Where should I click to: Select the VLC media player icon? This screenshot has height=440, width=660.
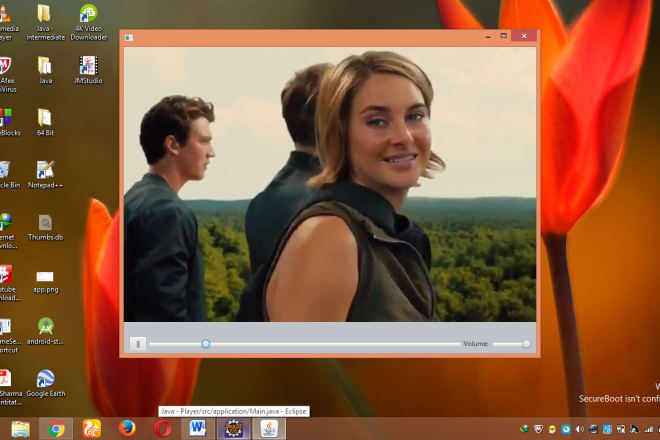click(8, 23)
